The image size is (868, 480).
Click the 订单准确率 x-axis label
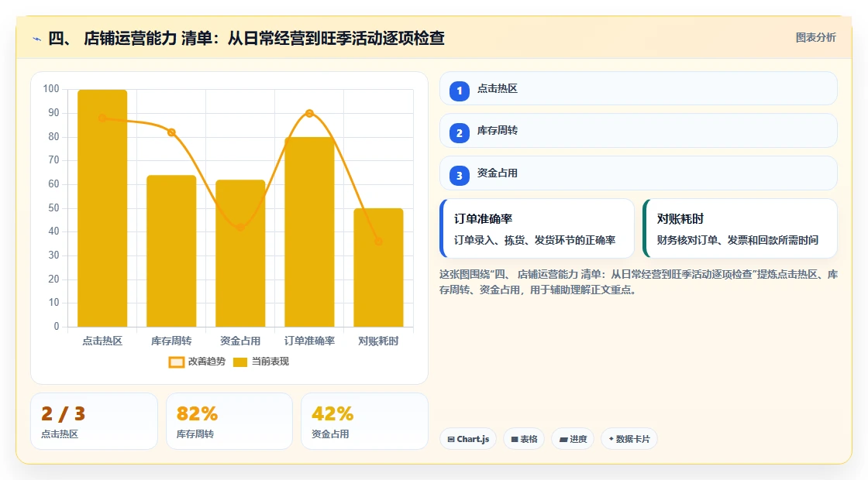point(309,341)
